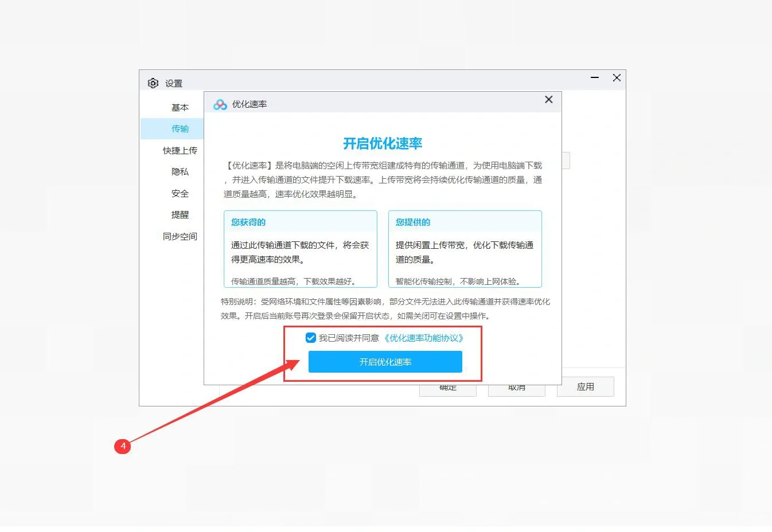Screen dimensions: 772x532
Task: Open the 隐私 privacy settings section
Action: [x=180, y=171]
